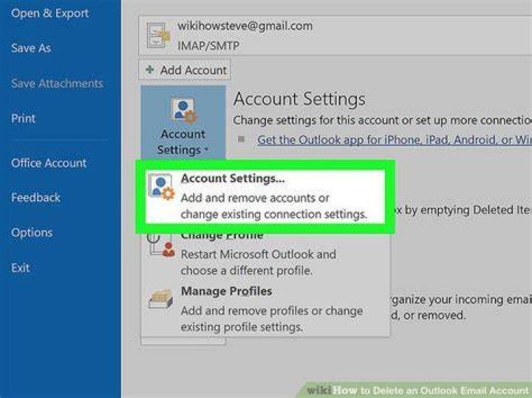Click the IMAP/SMTP account type text

208,46
